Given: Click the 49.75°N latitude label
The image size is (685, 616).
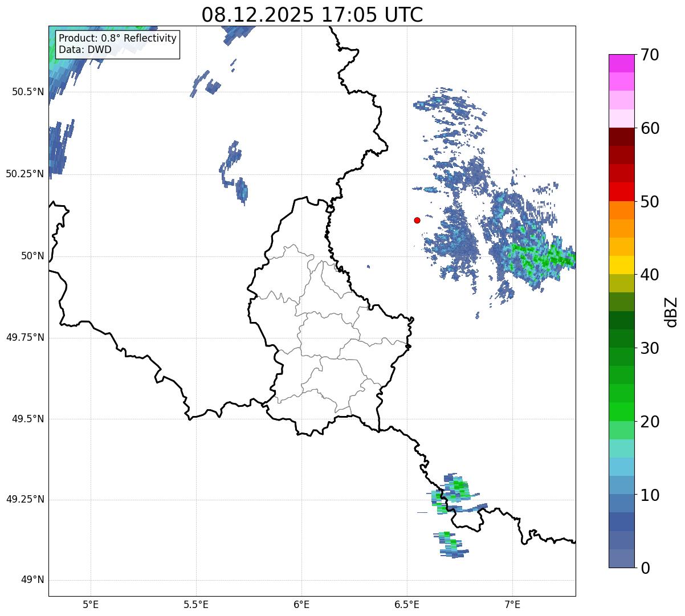Looking at the screenshot, I should coord(25,337).
